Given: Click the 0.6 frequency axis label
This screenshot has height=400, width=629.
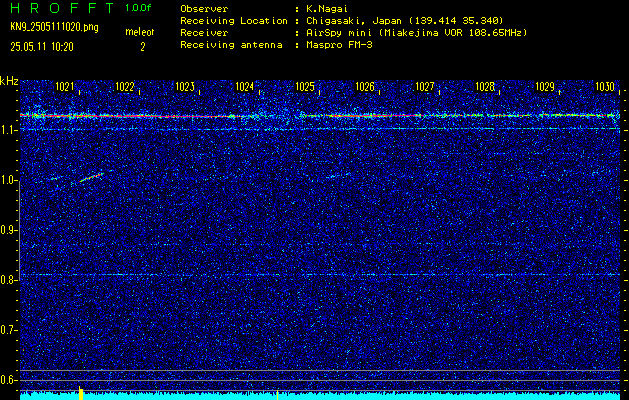Looking at the screenshot, I should click(8, 380).
